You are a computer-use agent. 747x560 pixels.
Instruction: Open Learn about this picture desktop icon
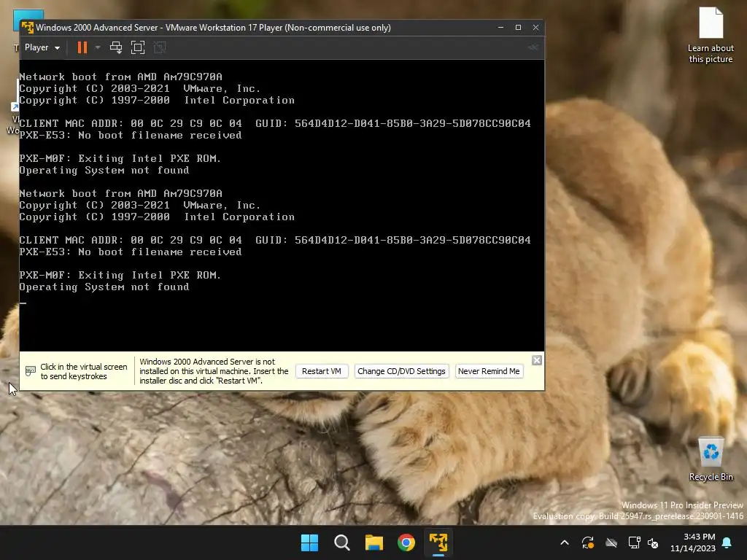711,35
